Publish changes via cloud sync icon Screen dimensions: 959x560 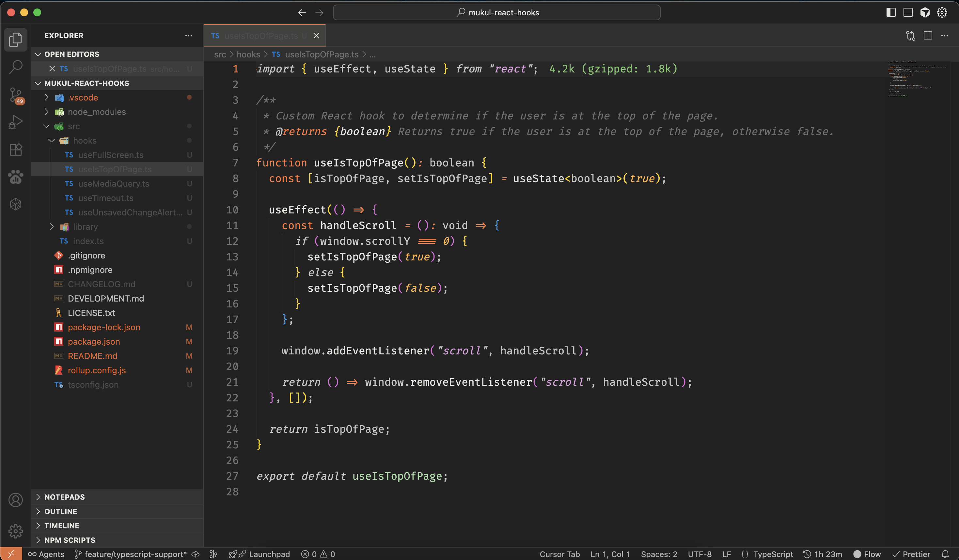196,554
